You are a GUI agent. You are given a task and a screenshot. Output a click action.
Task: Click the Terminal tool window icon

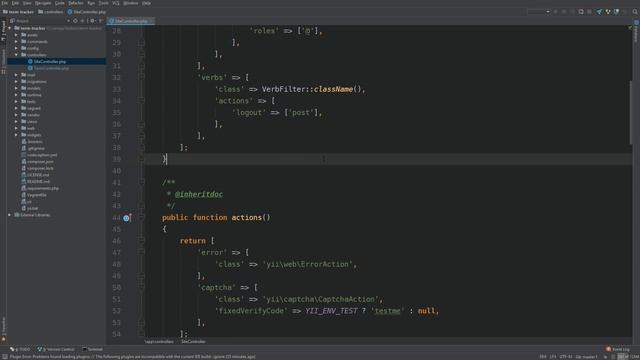tap(84, 349)
